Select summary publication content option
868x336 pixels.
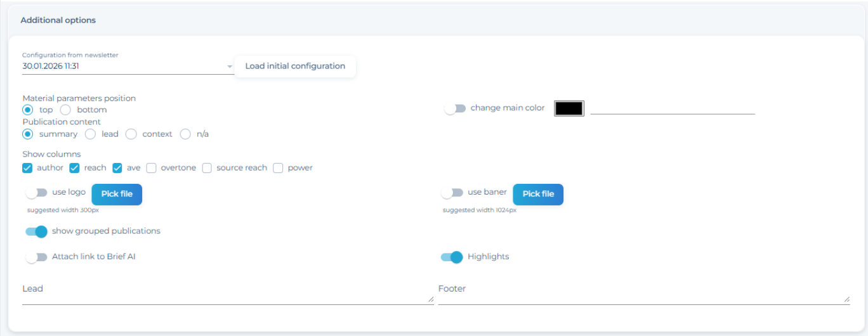pos(27,134)
